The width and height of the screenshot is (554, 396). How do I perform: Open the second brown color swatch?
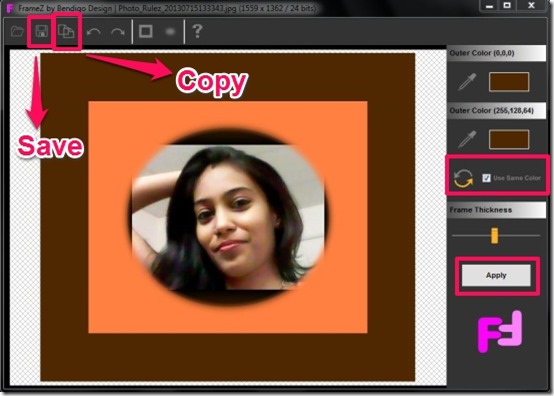pyautogui.click(x=509, y=139)
